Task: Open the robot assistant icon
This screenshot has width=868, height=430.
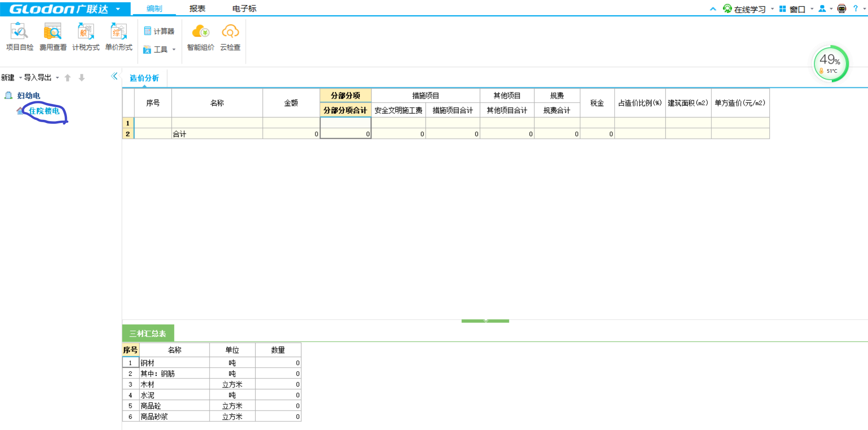Action: 842,9
